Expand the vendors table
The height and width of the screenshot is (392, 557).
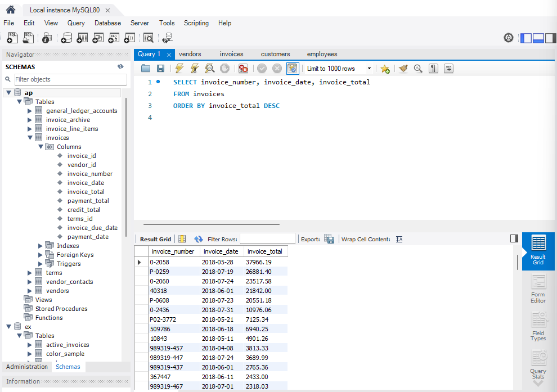pos(30,290)
